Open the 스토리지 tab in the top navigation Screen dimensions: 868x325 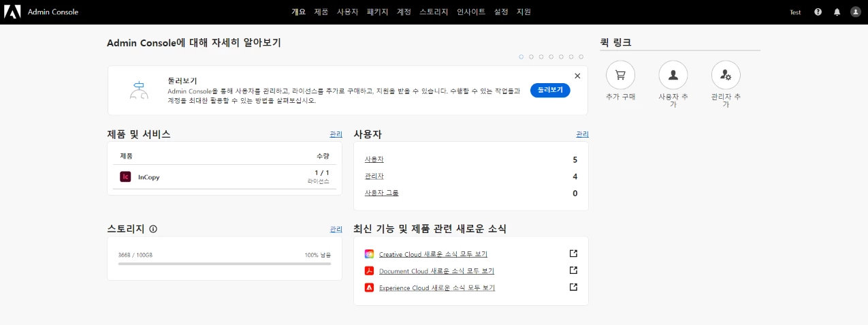click(x=434, y=12)
